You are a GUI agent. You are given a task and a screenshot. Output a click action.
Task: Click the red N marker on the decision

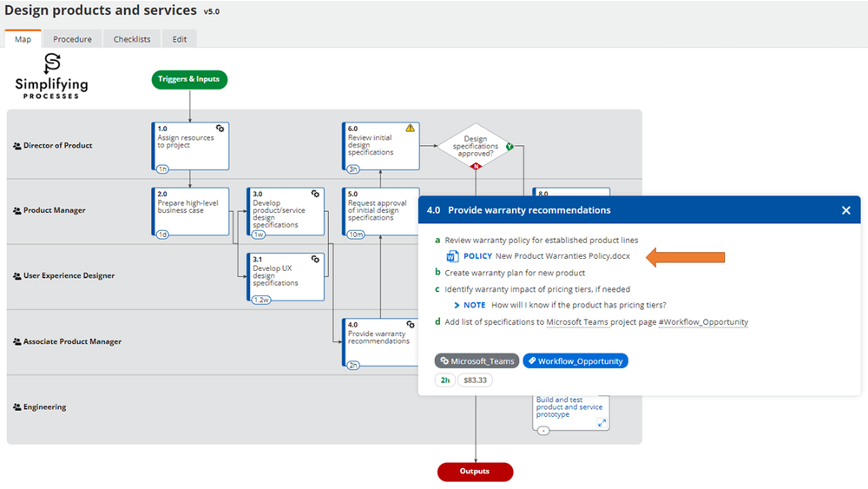(476, 166)
